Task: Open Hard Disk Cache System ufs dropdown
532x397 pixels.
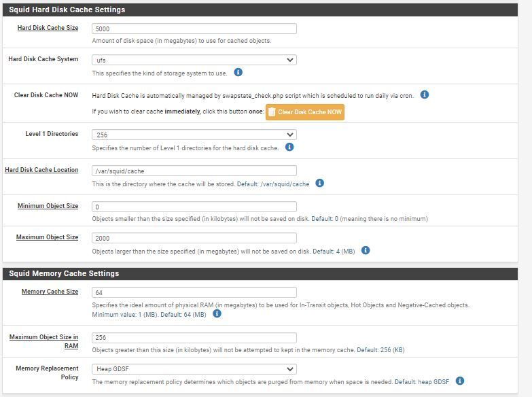Action: 194,60
